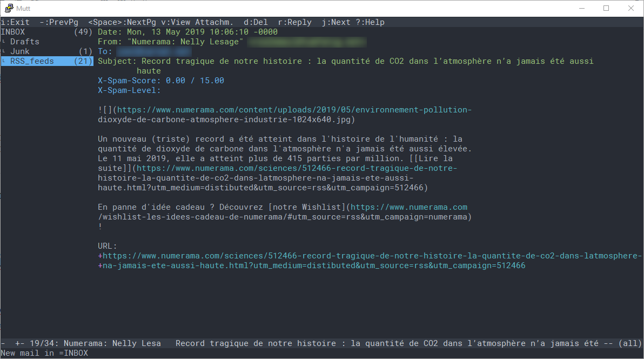This screenshot has height=359, width=644.
Task: Maximize the Mutt window
Action: click(x=606, y=8)
